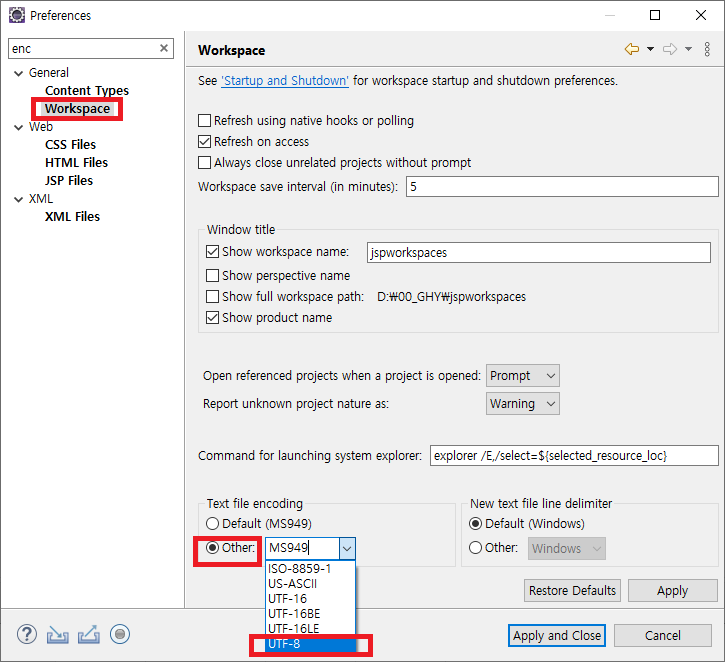This screenshot has height=662, width=725.
Task: Enable Show full workspace path
Action: [x=212, y=296]
